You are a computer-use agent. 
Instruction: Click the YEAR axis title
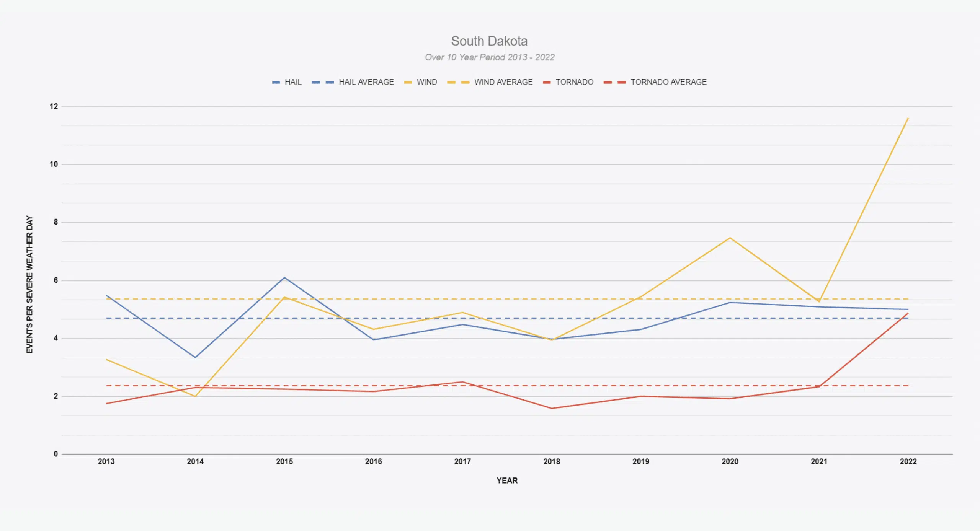[507, 481]
